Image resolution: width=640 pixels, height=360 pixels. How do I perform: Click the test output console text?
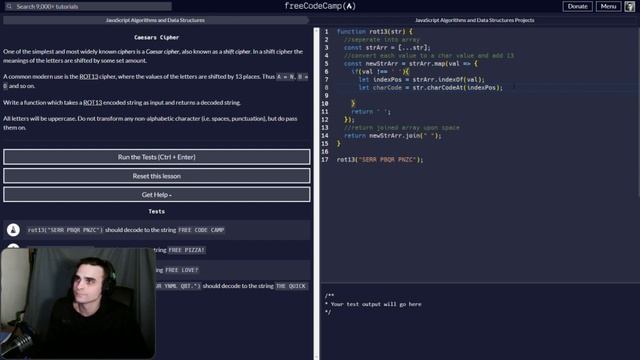373,304
